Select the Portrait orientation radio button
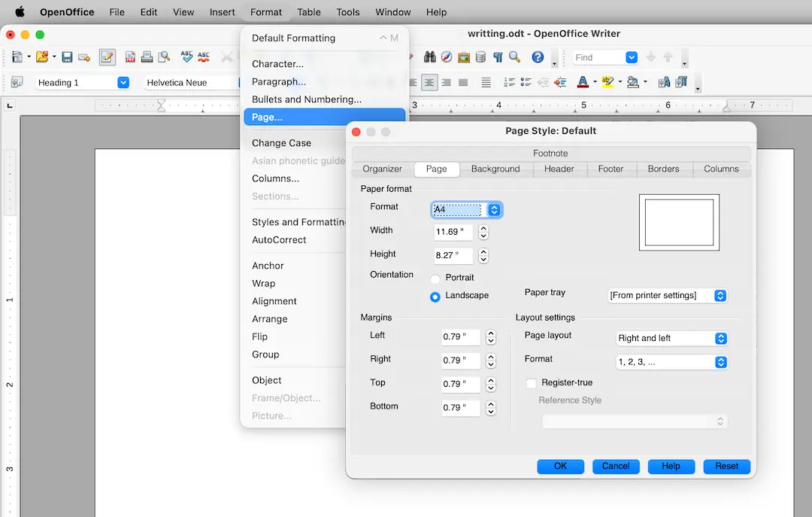The height and width of the screenshot is (517, 812). (x=435, y=279)
